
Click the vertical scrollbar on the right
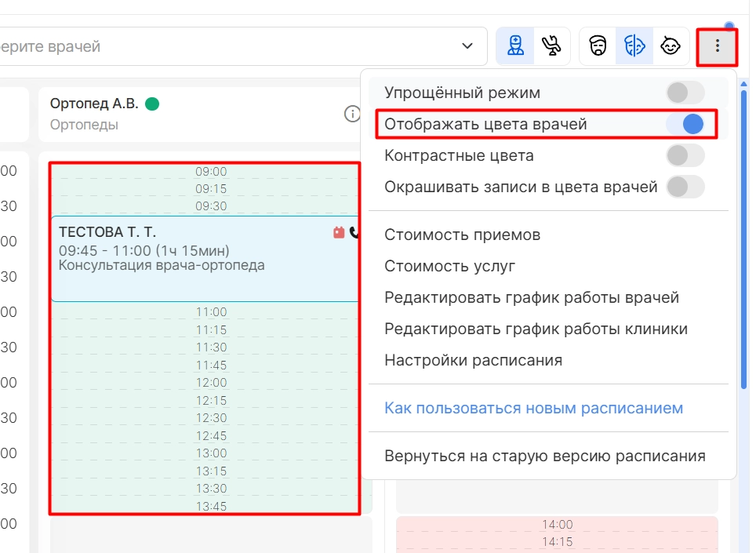(743, 238)
